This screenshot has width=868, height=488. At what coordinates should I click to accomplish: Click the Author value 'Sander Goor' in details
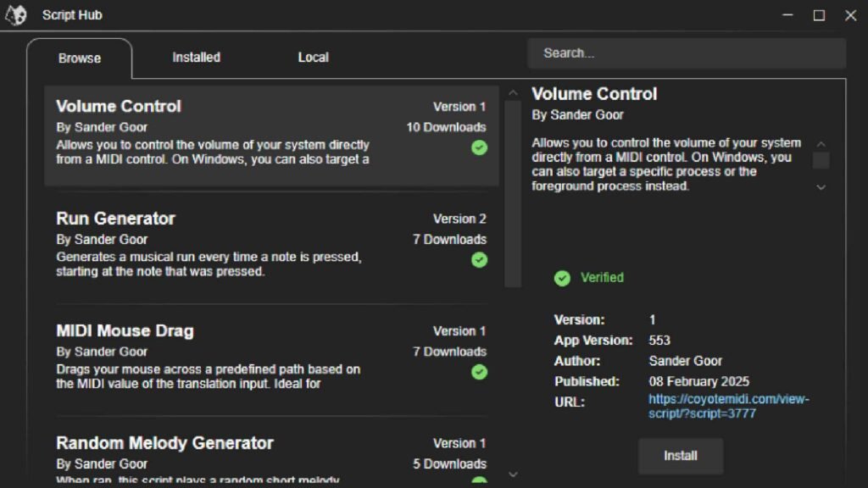[x=685, y=361]
